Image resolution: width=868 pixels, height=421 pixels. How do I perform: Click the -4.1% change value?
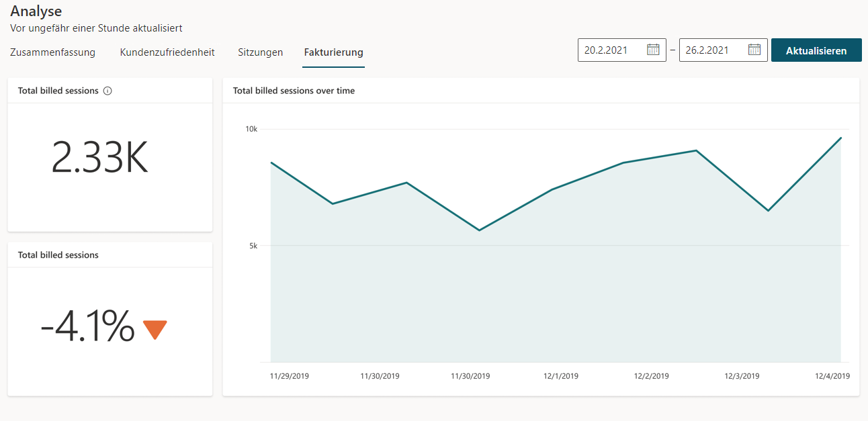point(87,328)
